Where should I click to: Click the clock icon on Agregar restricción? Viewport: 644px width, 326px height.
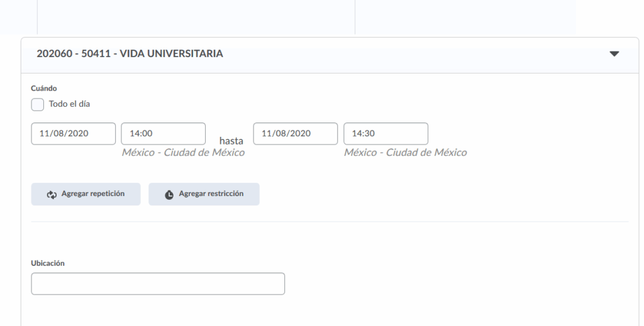pyautogui.click(x=169, y=195)
